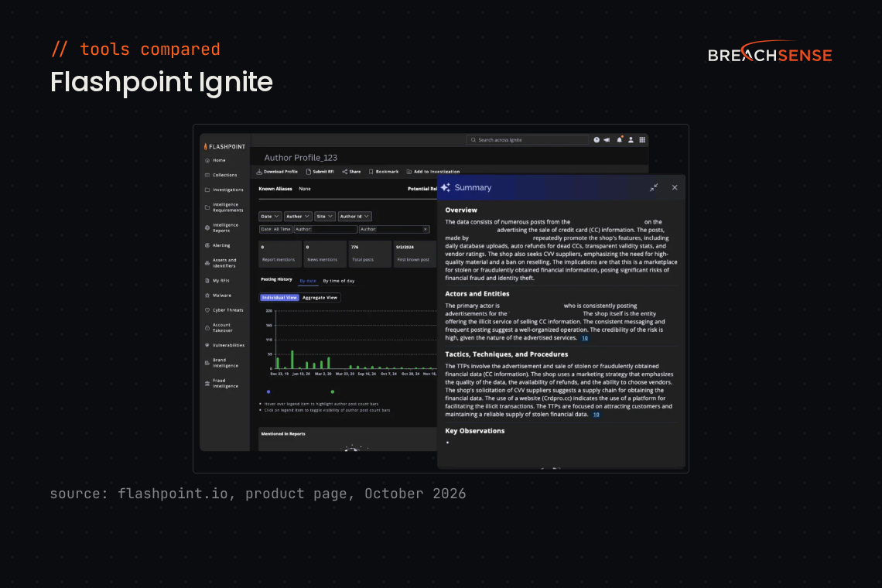Screen dimensions: 882x588
Task: Share the author profile
Action: [x=351, y=172]
